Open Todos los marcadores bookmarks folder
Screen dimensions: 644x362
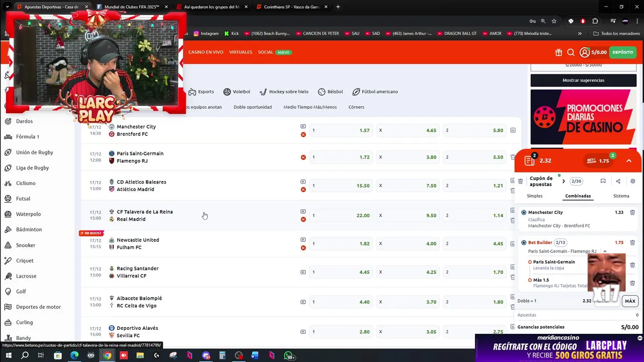pyautogui.click(x=616, y=34)
